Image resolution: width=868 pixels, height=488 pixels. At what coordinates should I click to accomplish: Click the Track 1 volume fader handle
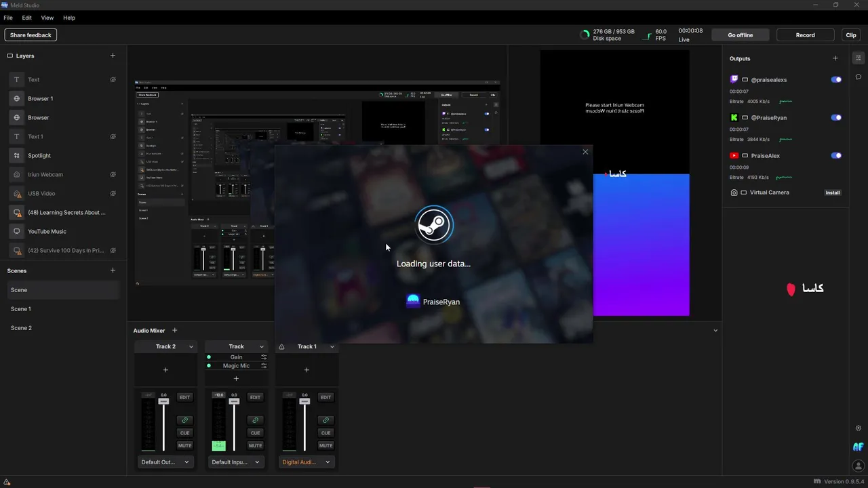coord(304,401)
